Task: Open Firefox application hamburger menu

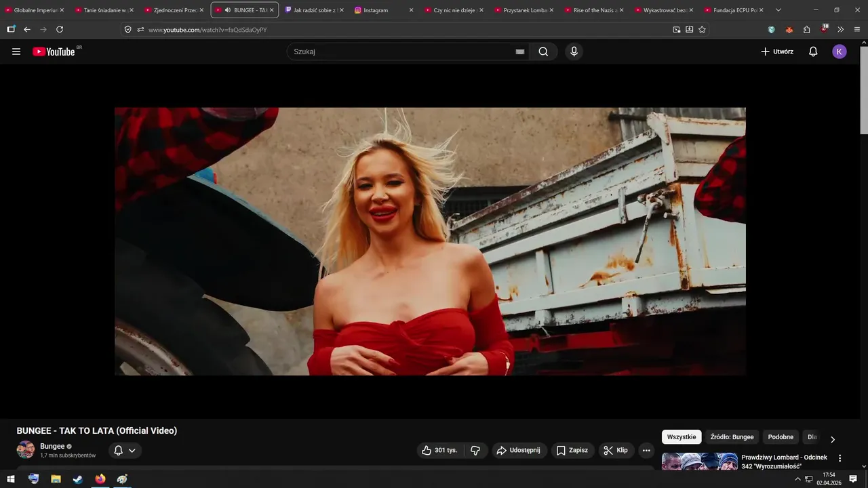Action: coord(857,30)
